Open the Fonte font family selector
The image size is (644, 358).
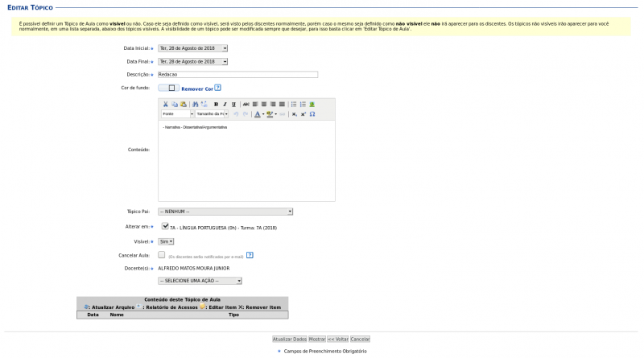tap(178, 114)
